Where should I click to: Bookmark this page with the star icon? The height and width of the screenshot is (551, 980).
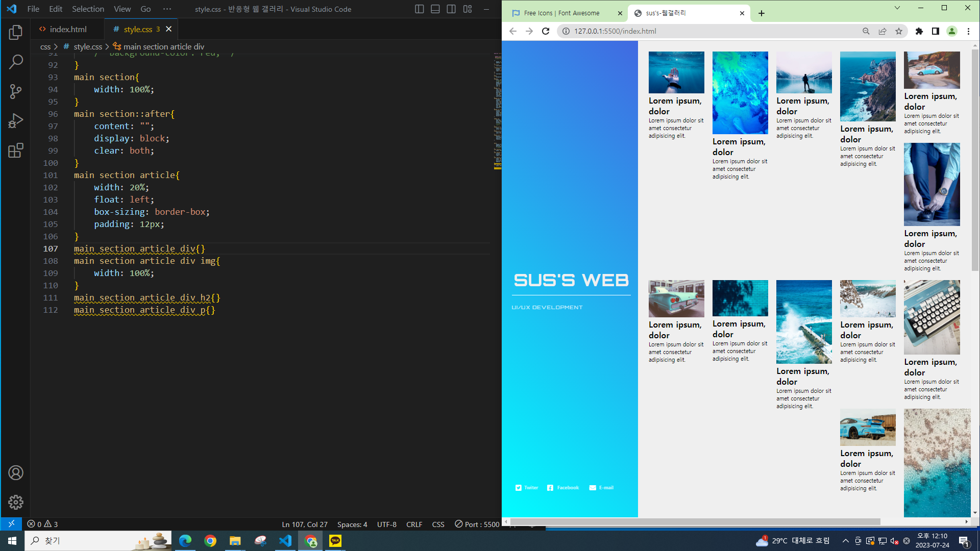[899, 31]
